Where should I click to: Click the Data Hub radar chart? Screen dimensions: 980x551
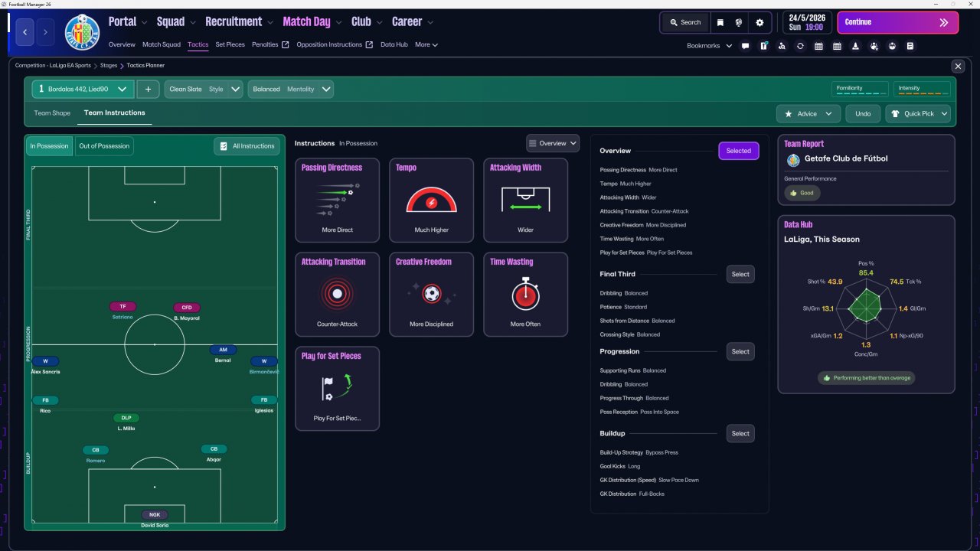(867, 308)
